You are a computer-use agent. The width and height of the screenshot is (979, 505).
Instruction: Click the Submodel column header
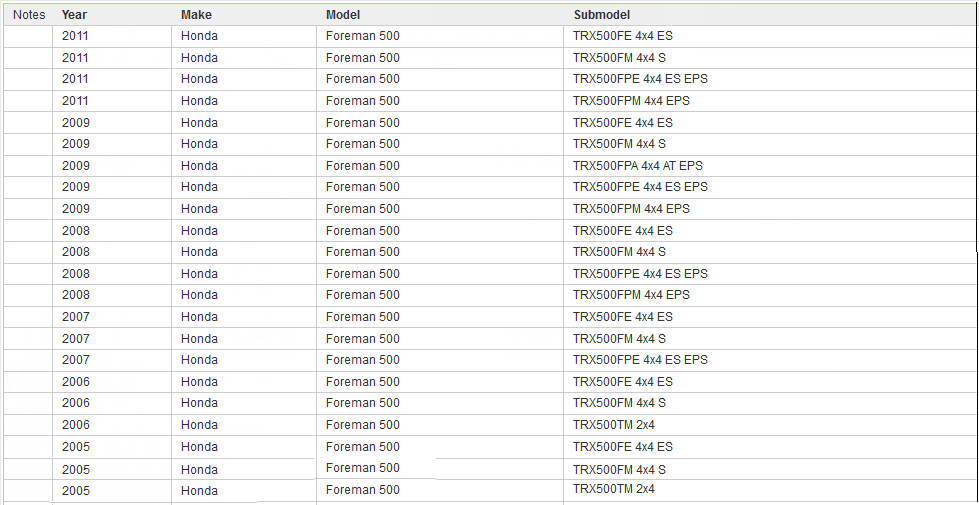coord(602,15)
